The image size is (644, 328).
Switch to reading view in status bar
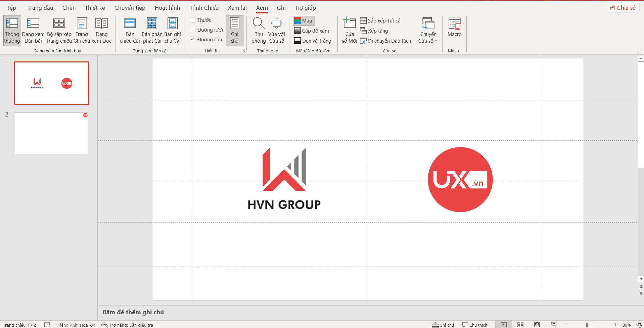tap(537, 325)
